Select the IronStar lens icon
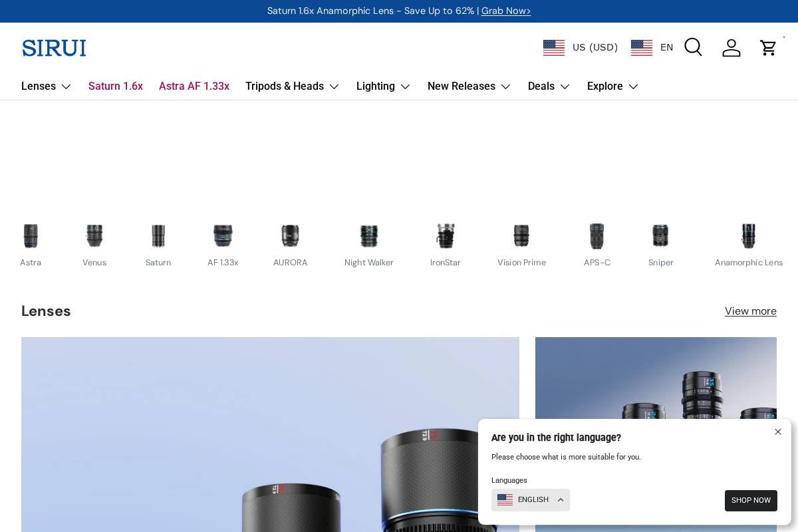The height and width of the screenshot is (532, 798). pyautogui.click(x=446, y=236)
